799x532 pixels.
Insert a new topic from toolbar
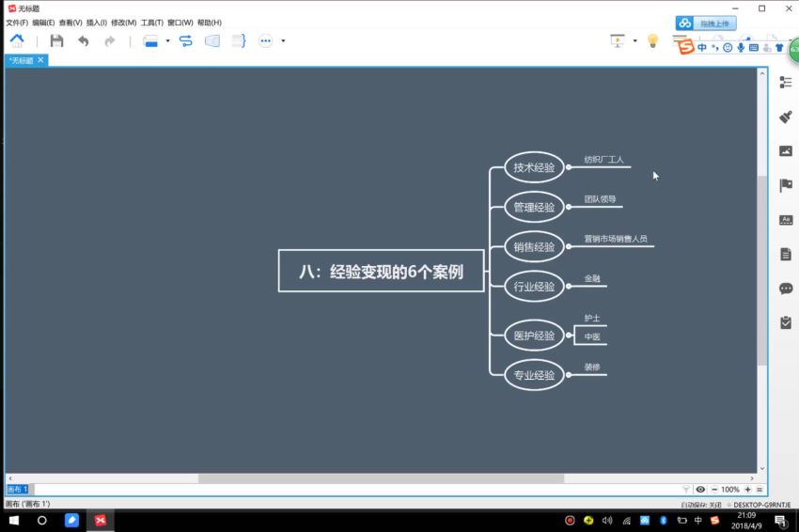point(150,41)
